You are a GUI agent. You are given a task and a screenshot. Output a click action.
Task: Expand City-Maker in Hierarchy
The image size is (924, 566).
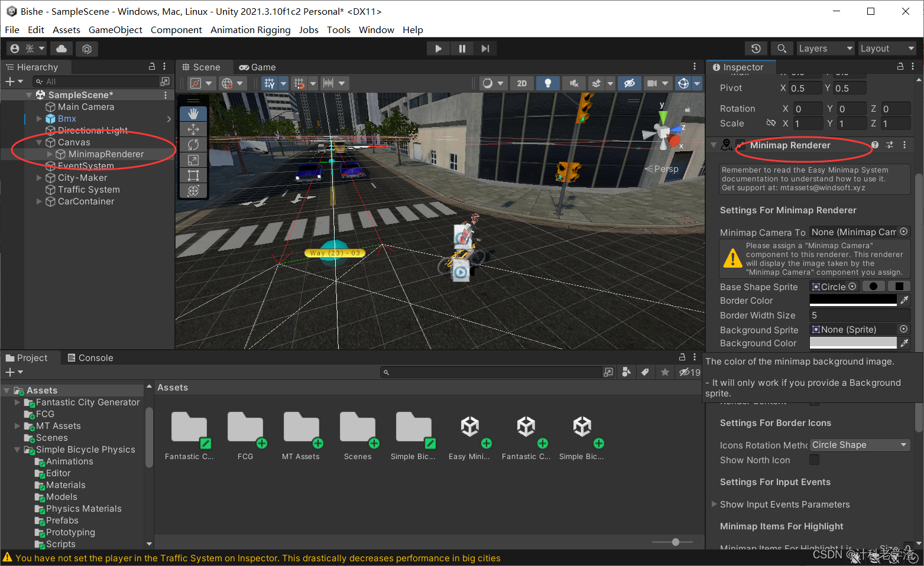coord(40,178)
